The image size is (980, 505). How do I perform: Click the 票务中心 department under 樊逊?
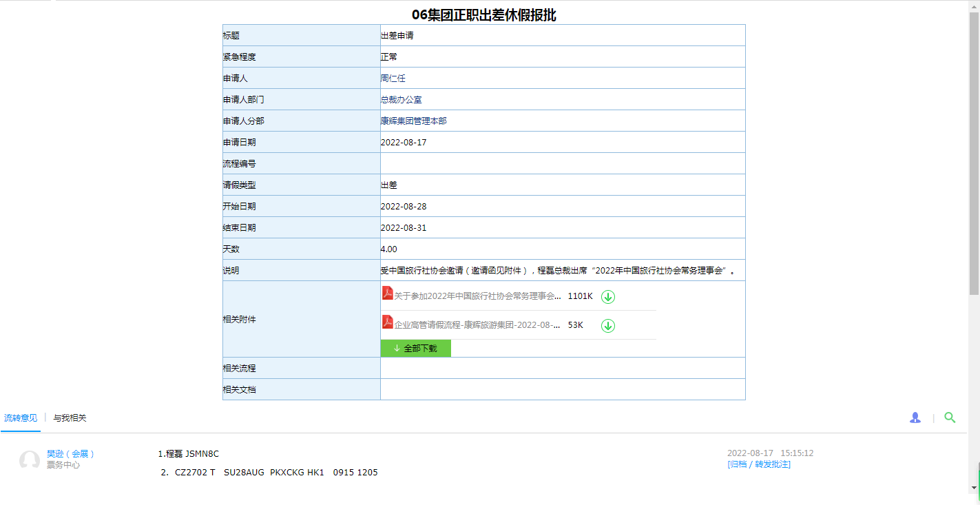(63, 465)
